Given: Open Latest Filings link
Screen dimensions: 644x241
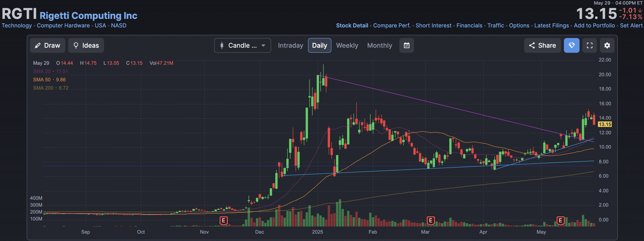Looking at the screenshot, I should click(551, 26).
